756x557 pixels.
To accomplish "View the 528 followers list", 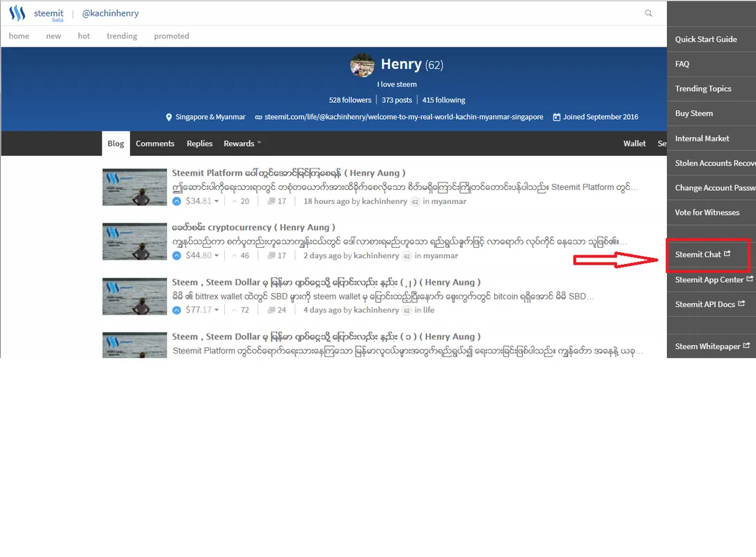I will pyautogui.click(x=350, y=100).
